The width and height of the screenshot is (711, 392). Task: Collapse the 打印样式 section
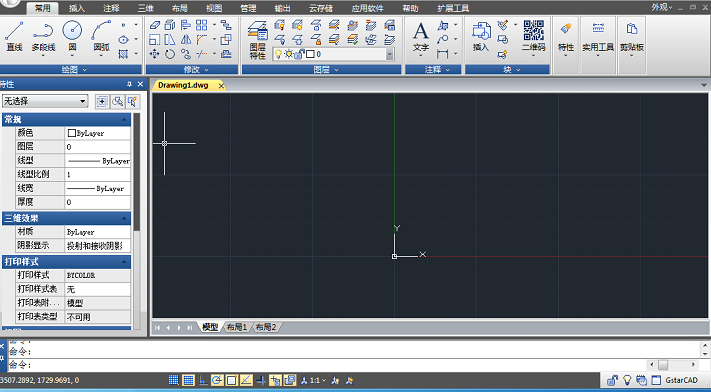coord(124,262)
